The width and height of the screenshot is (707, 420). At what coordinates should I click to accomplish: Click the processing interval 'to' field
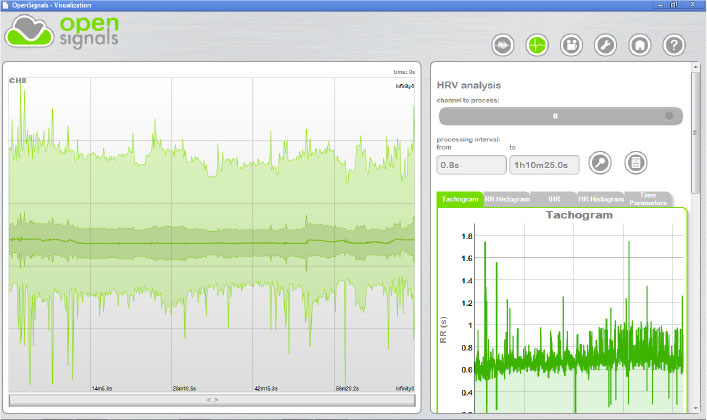tap(543, 165)
